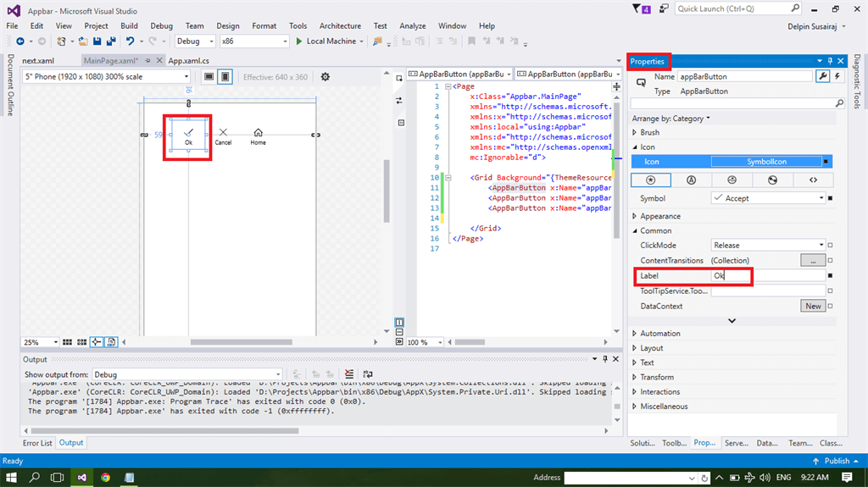The width and height of the screenshot is (868, 487).
Task: Open device preview settings gear
Action: tap(325, 77)
